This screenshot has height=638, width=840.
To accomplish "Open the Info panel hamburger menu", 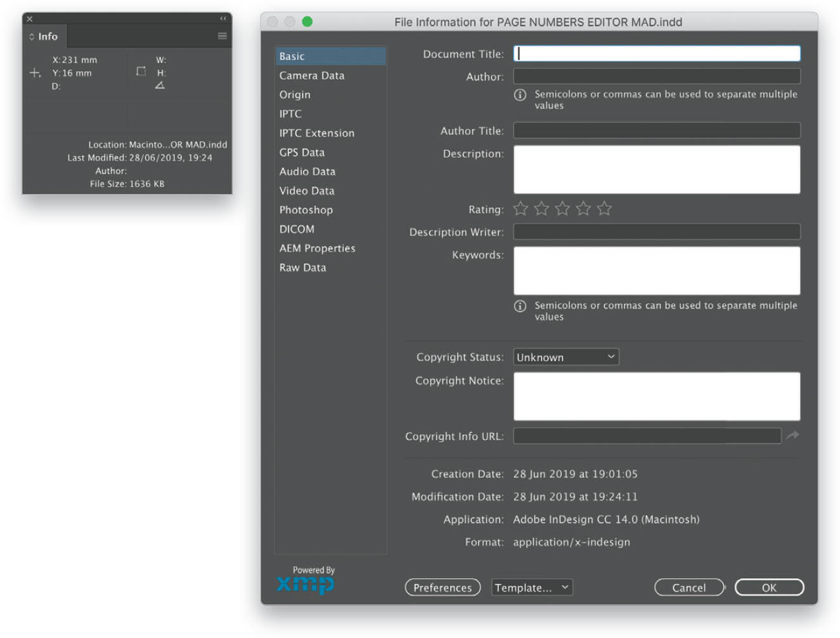I will click(222, 36).
